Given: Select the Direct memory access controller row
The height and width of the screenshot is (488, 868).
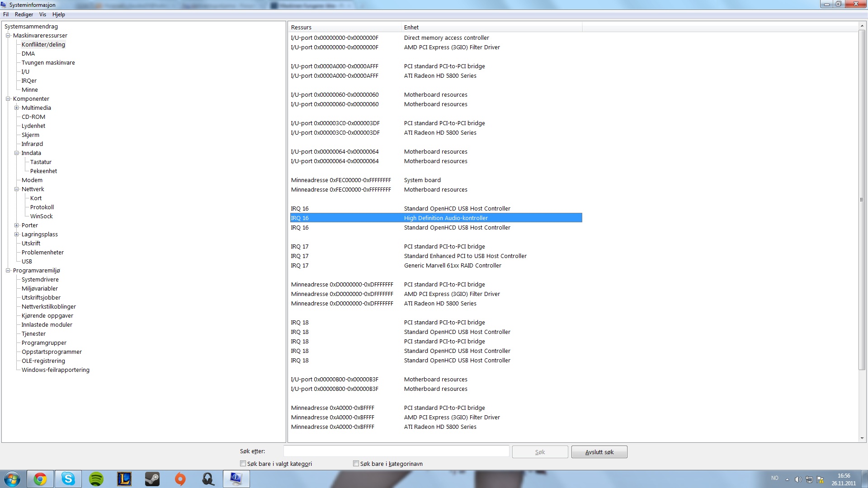Looking at the screenshot, I should (436, 38).
